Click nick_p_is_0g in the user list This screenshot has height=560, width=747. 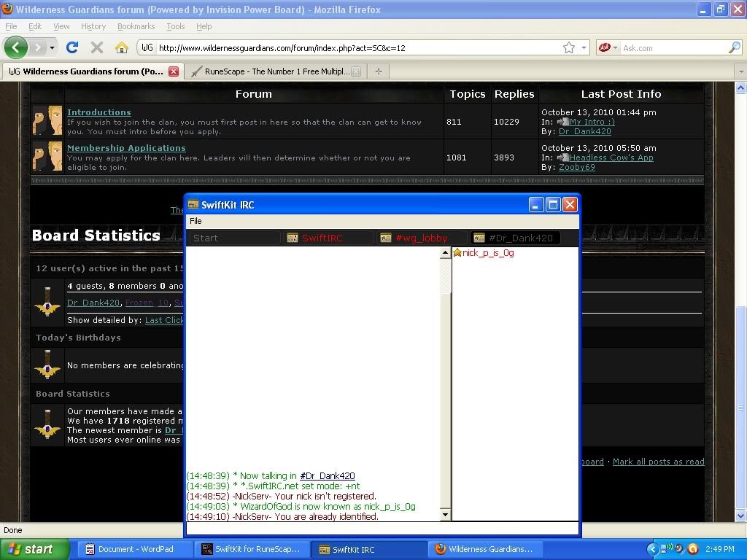point(488,253)
